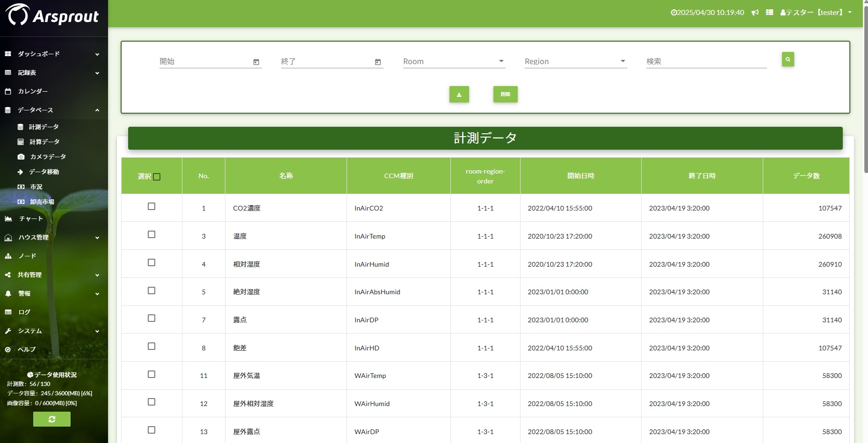868x443 pixels.
Task: Check the box for CO2濃度 row
Action: click(152, 206)
